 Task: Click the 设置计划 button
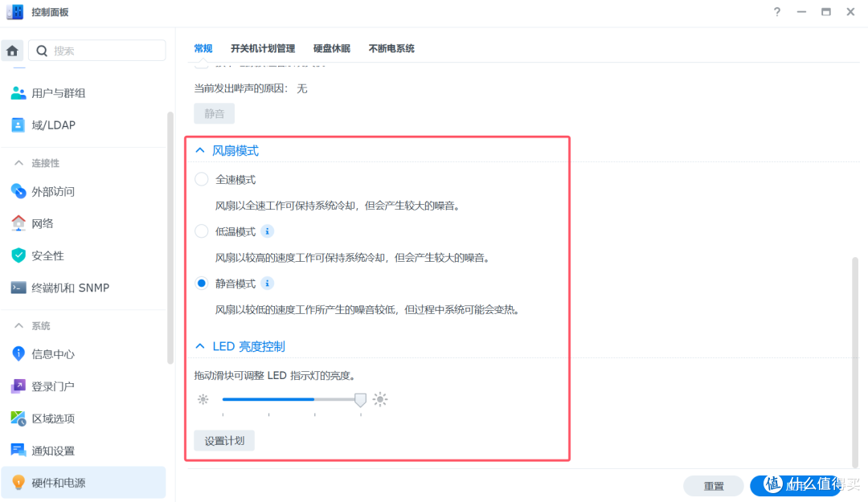pos(223,440)
